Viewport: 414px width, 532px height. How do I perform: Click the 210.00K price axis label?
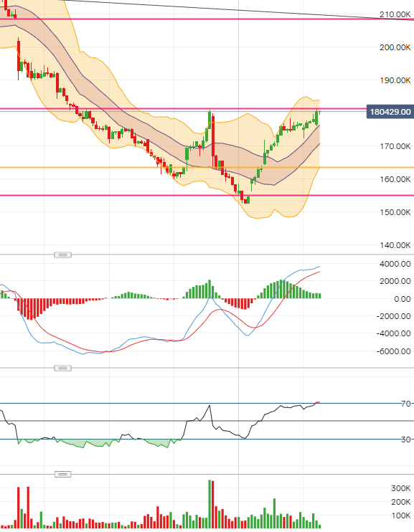pos(395,14)
